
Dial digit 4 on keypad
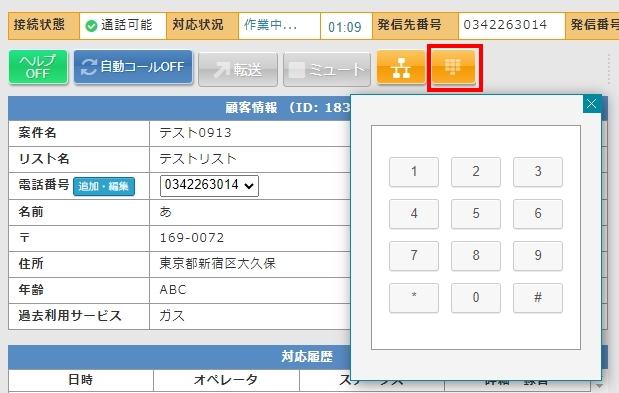[x=414, y=213]
